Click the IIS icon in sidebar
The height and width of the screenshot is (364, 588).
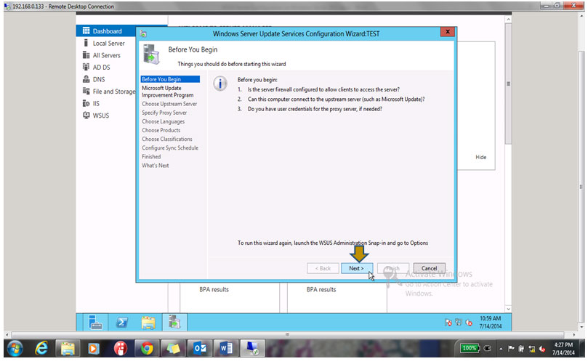tap(86, 103)
